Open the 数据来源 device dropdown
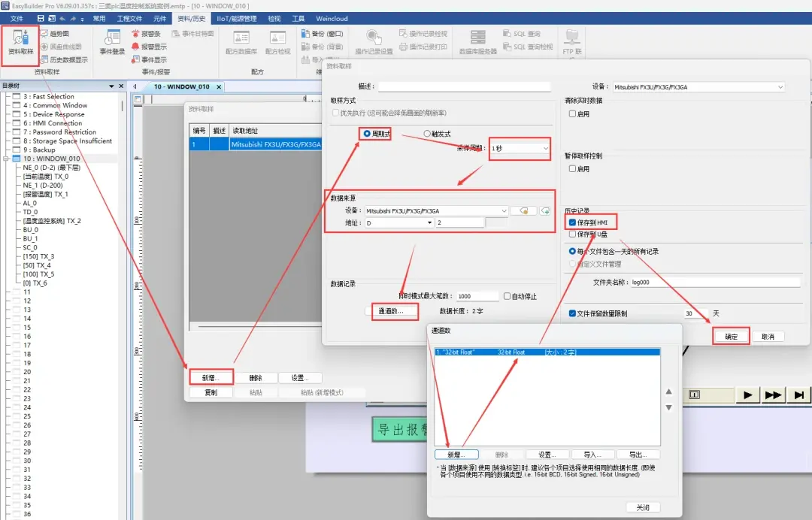The height and width of the screenshot is (520, 812). tap(436, 210)
